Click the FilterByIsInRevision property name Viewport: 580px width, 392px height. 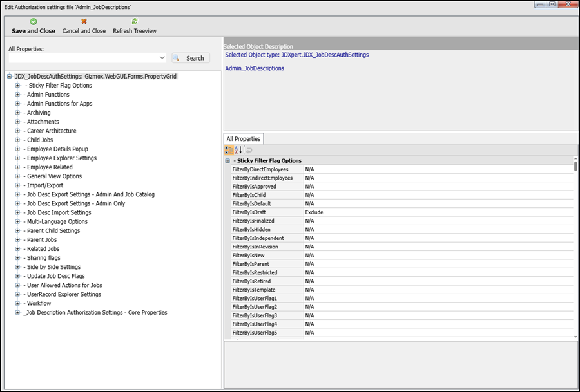[x=255, y=247]
